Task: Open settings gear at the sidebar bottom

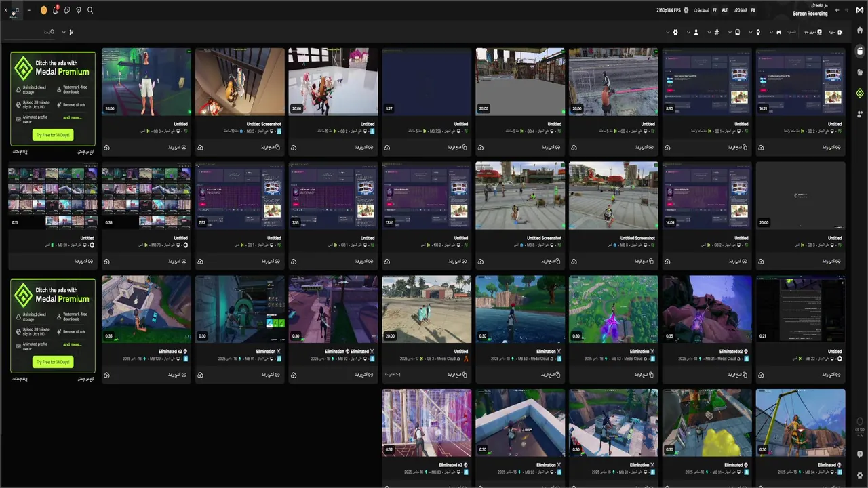Action: (860, 475)
